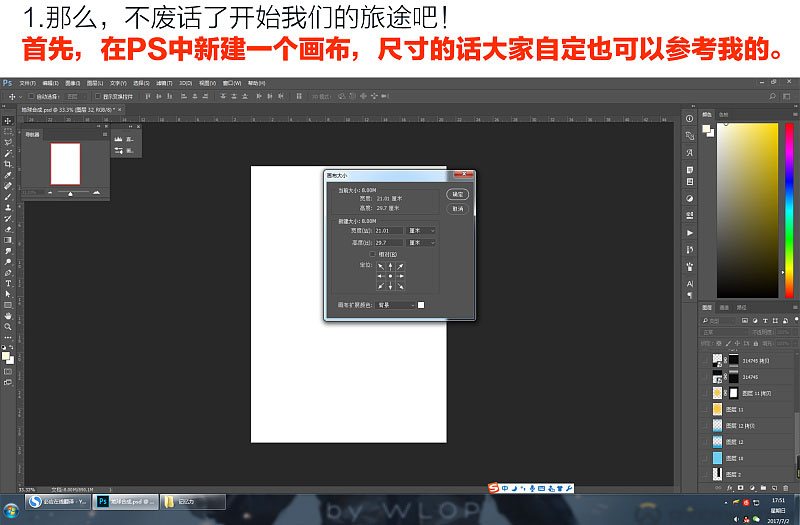Open the Navigator panel menu
800x525 pixels.
click(x=105, y=135)
